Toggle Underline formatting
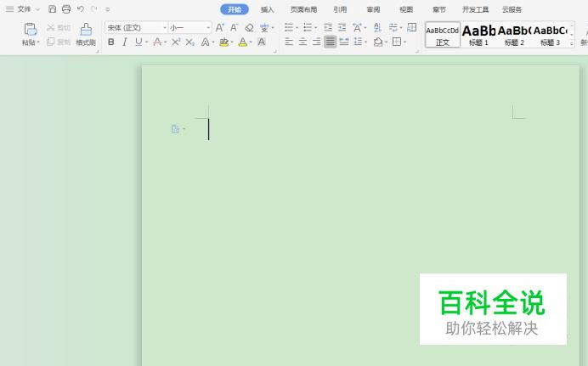Screen dimensions: 588x366 (x=139, y=42)
